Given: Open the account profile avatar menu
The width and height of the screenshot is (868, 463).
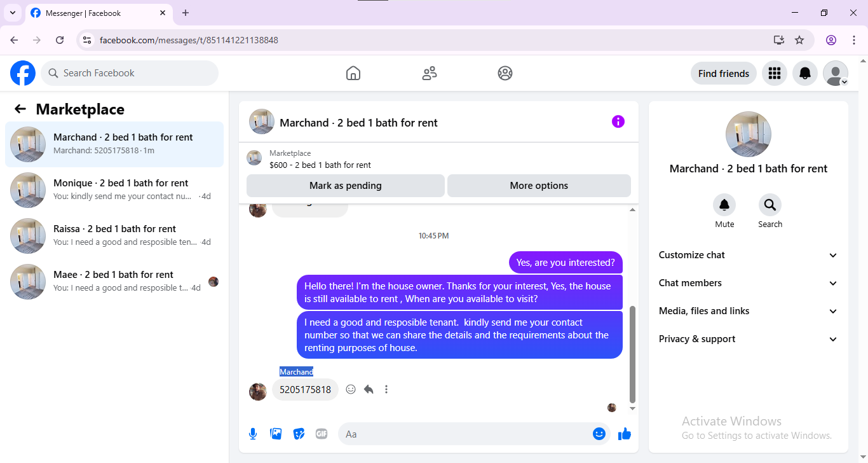Looking at the screenshot, I should [836, 73].
